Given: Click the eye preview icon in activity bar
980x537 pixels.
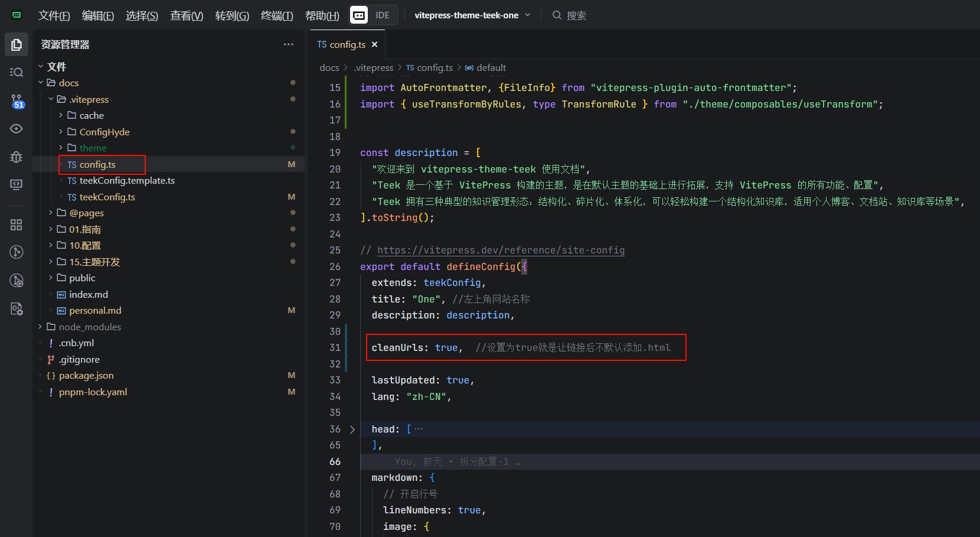Looking at the screenshot, I should [x=17, y=129].
